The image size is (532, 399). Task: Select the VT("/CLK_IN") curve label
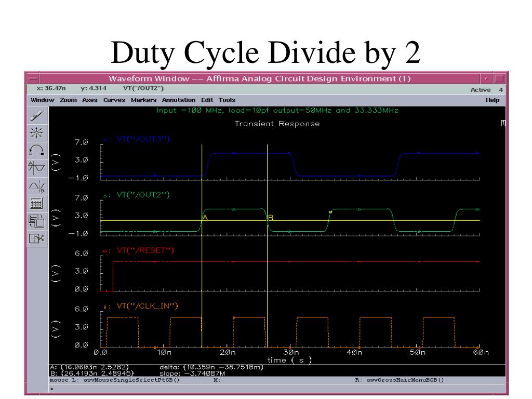[147, 306]
